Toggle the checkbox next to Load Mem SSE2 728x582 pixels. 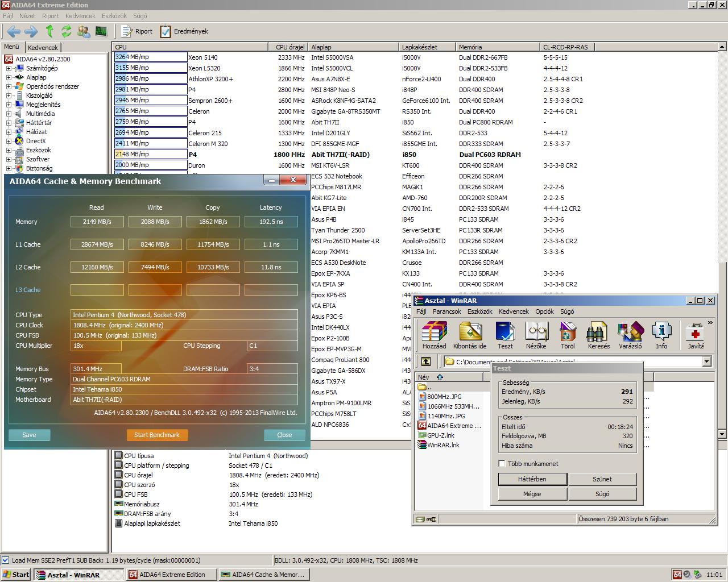coord(5,560)
